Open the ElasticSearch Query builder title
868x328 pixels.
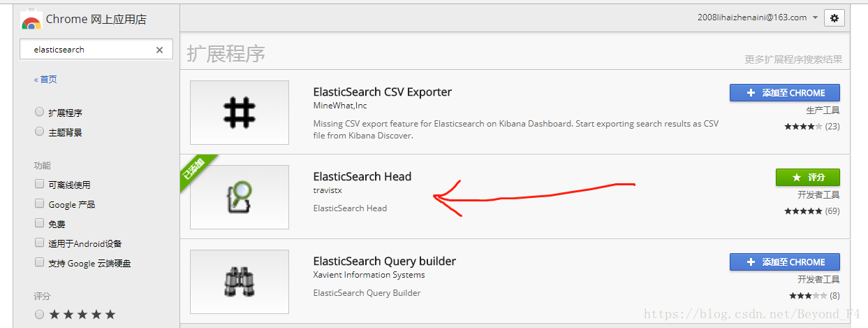coord(385,261)
